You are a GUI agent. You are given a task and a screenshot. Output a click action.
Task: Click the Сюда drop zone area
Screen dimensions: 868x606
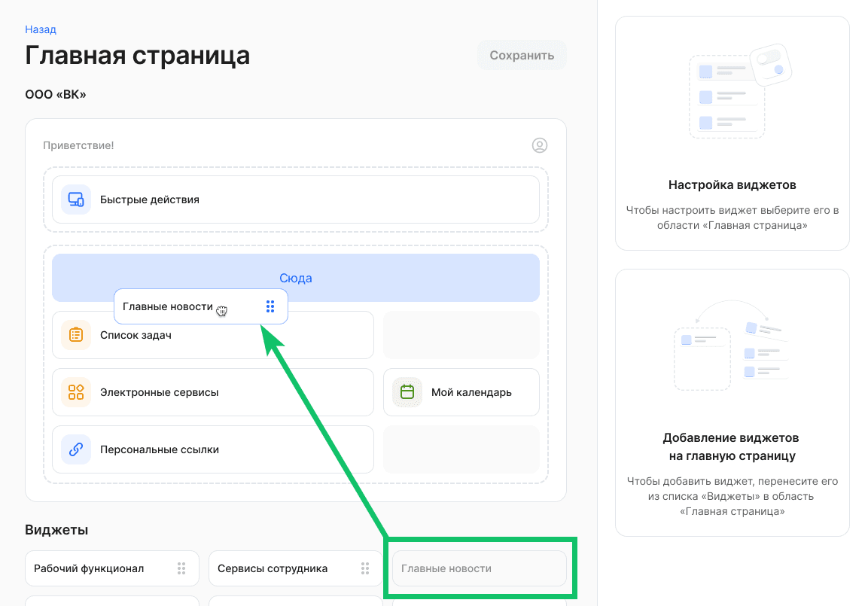[296, 278]
